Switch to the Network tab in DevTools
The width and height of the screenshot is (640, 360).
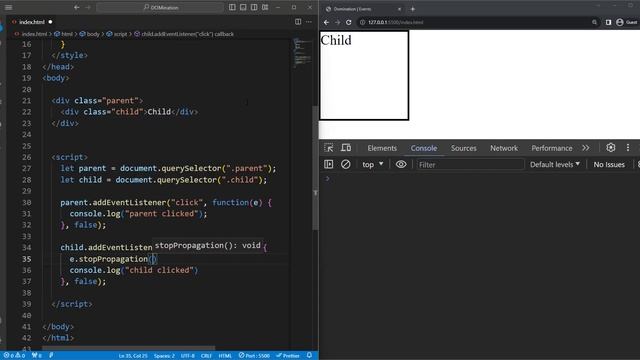coord(504,148)
